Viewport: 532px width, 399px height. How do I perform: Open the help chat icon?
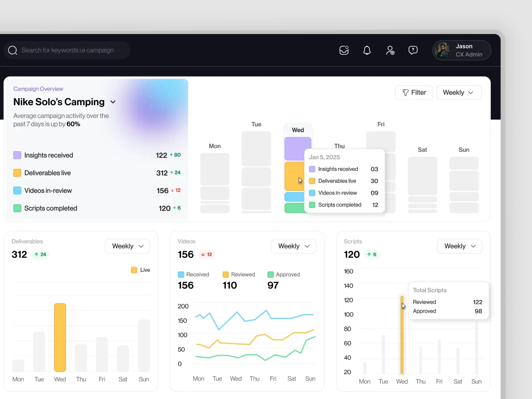[x=413, y=50]
